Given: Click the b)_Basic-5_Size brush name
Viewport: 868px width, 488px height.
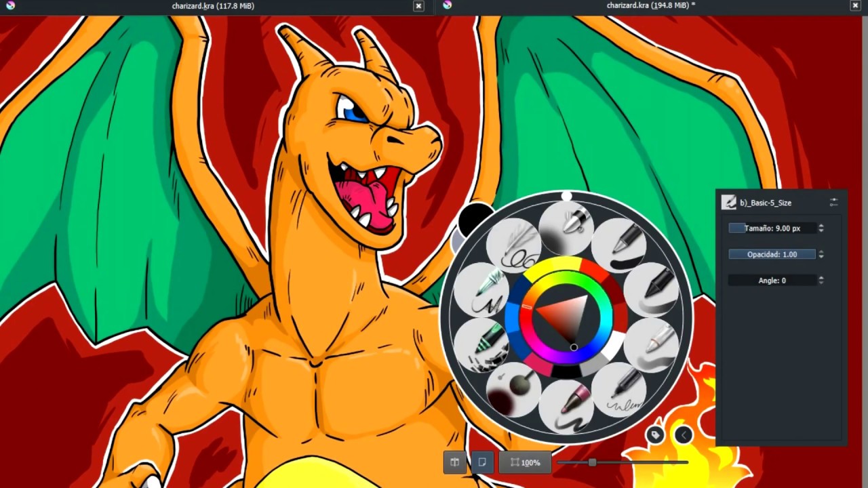Looking at the screenshot, I should (x=766, y=203).
